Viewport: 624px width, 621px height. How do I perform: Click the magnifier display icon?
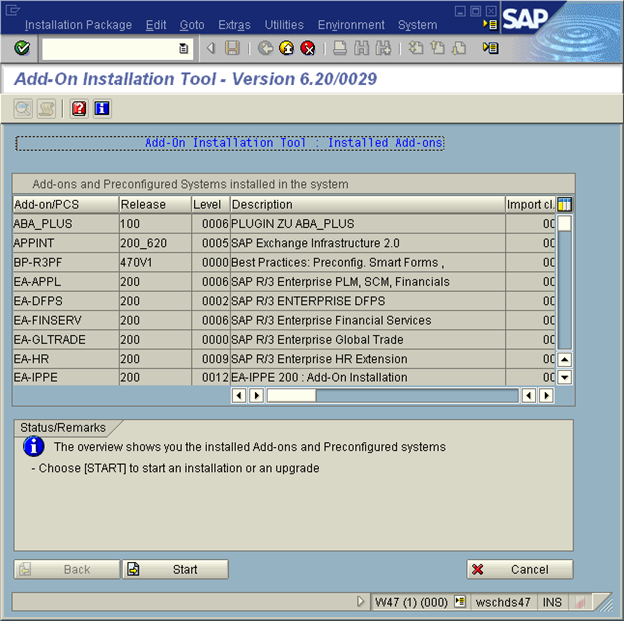point(23,109)
